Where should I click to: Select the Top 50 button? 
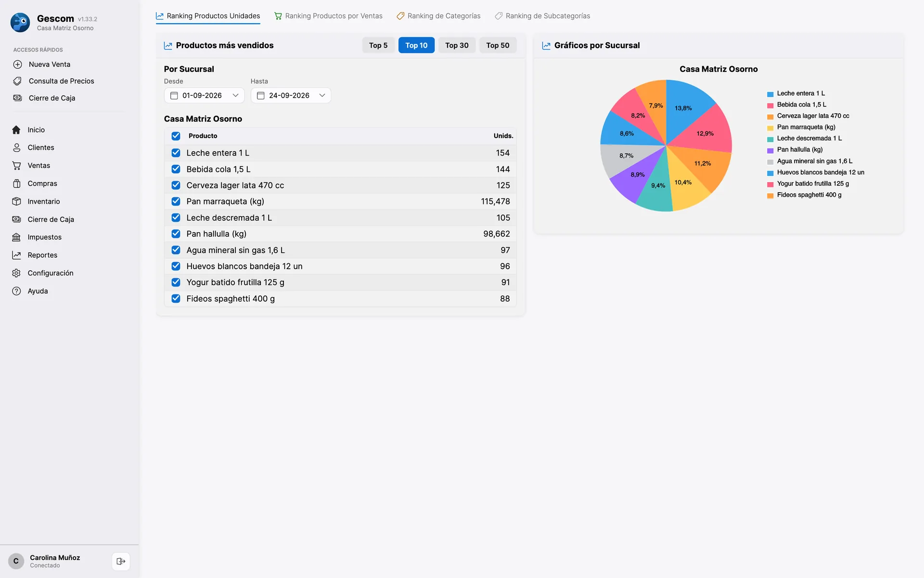coord(498,45)
